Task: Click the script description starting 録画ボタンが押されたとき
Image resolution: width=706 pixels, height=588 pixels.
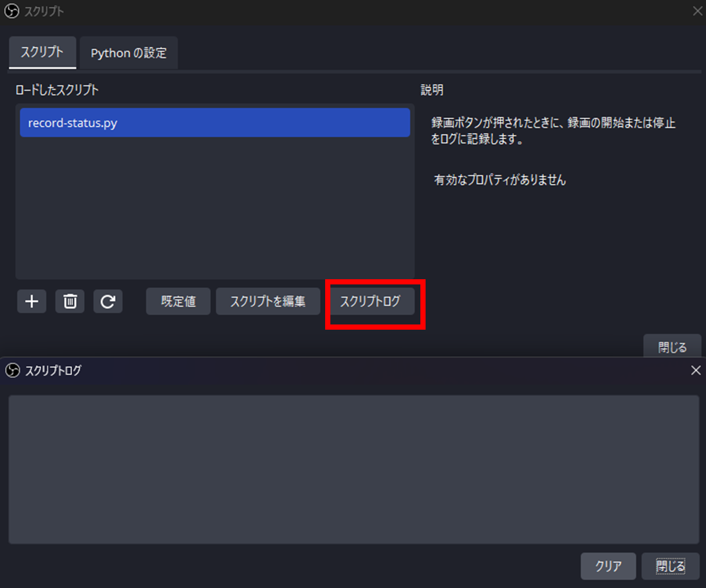Action: (x=553, y=131)
